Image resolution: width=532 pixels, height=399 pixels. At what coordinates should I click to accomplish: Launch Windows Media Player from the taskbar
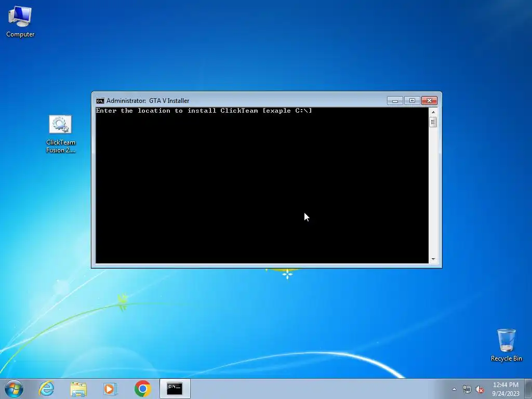[x=110, y=389]
